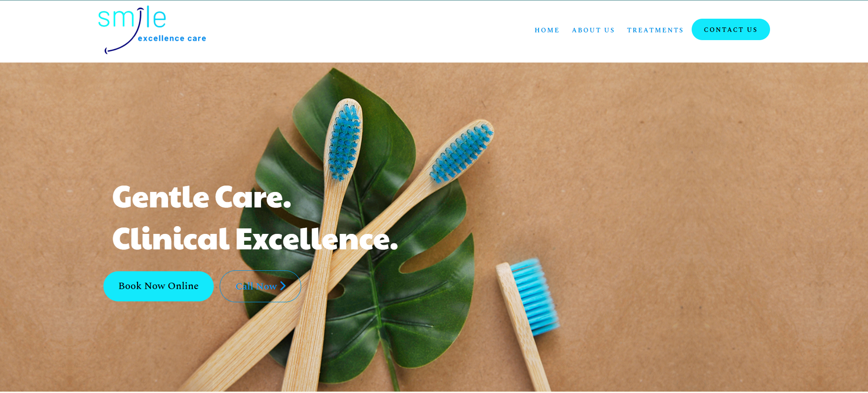Click the upright toothbrush's blue bristle head
Viewport: 868px width, 393px height.
point(344,141)
